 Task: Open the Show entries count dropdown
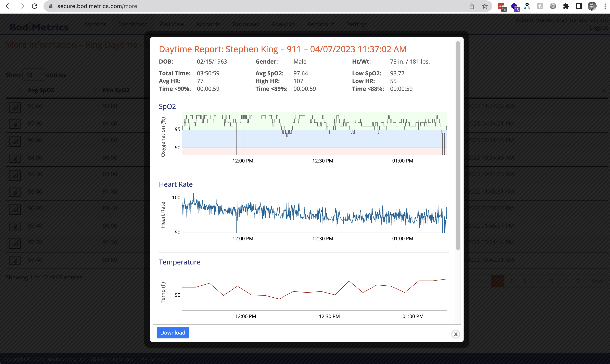coord(34,75)
